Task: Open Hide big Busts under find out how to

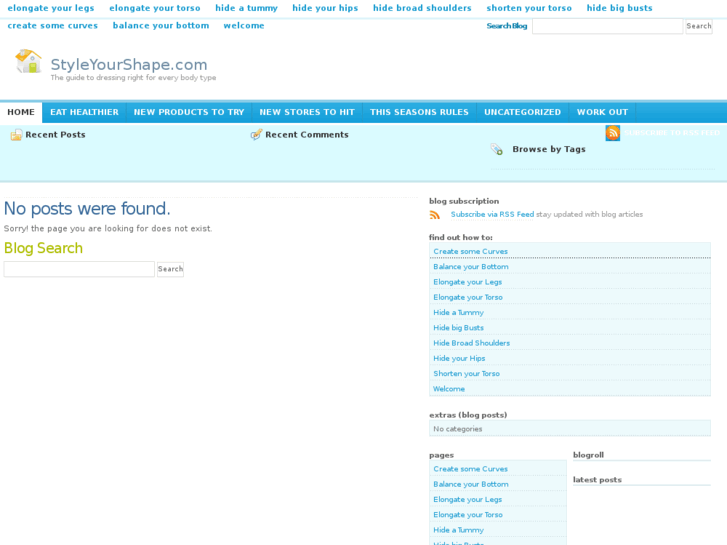Action: point(459,328)
